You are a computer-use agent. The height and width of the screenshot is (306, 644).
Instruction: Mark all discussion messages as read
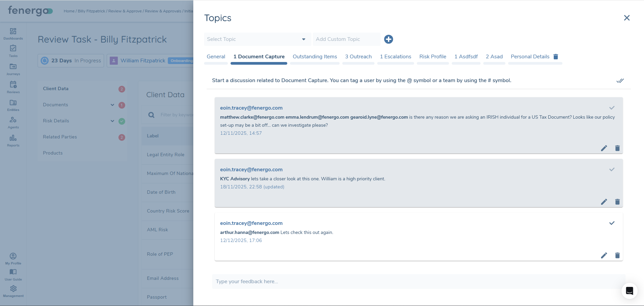pos(620,80)
